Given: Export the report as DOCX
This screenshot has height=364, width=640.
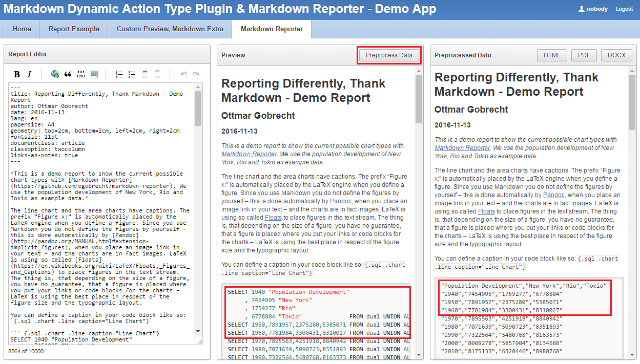Looking at the screenshot, I should 616,55.
